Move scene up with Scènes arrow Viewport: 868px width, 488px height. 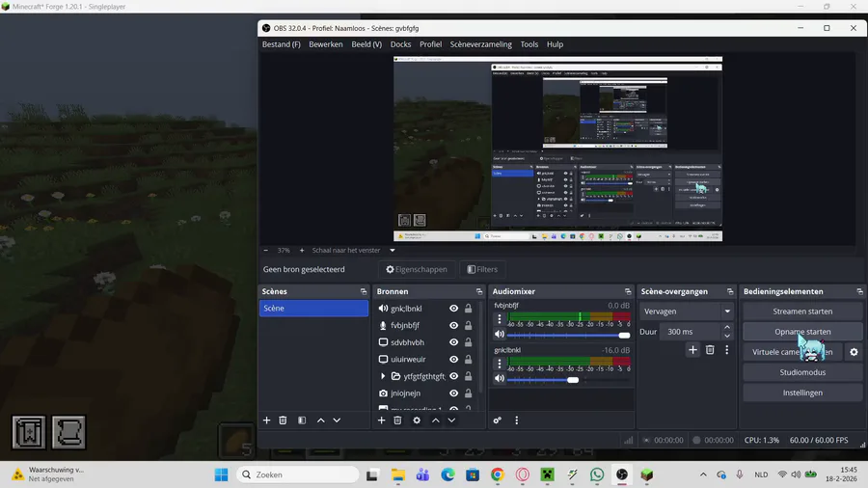click(320, 420)
